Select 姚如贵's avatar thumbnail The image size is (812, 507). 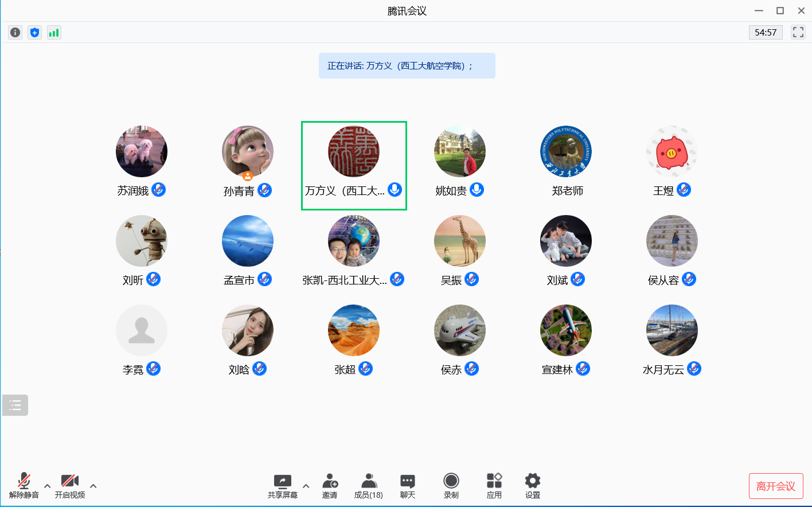(460, 152)
